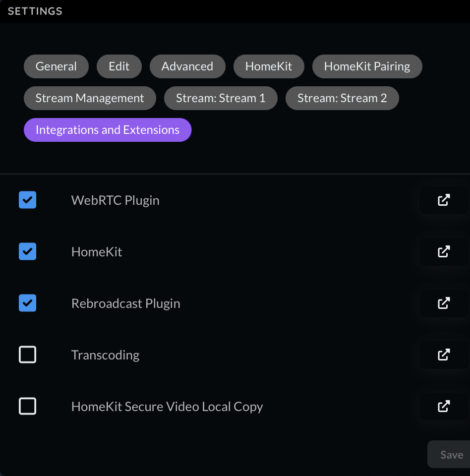Disable the WebRTC Plugin checkbox
This screenshot has height=476, width=470.
(x=27, y=200)
